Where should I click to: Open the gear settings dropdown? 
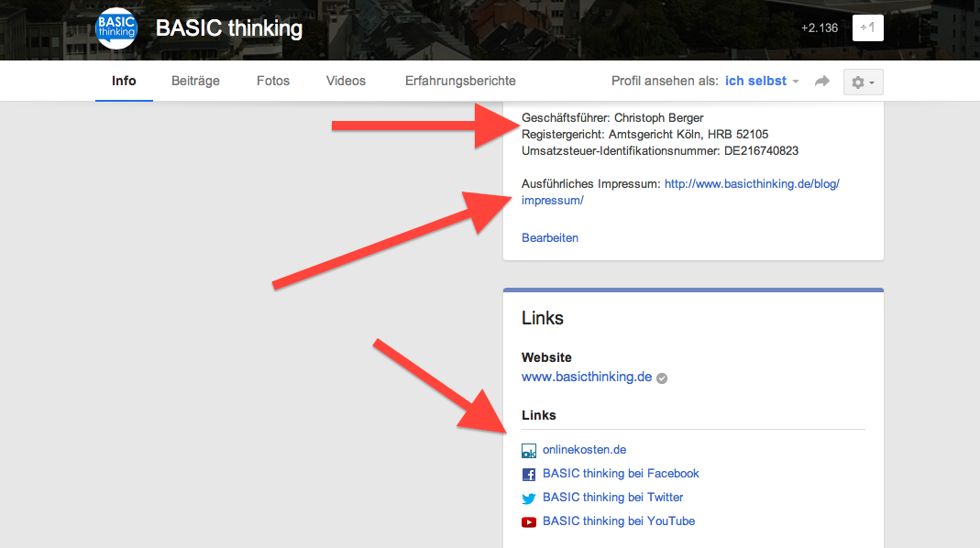point(864,82)
